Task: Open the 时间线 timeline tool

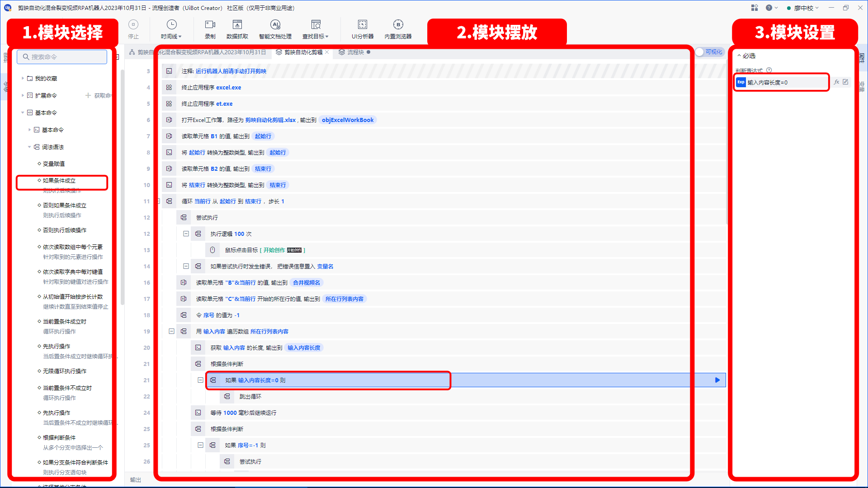Action: [x=171, y=29]
